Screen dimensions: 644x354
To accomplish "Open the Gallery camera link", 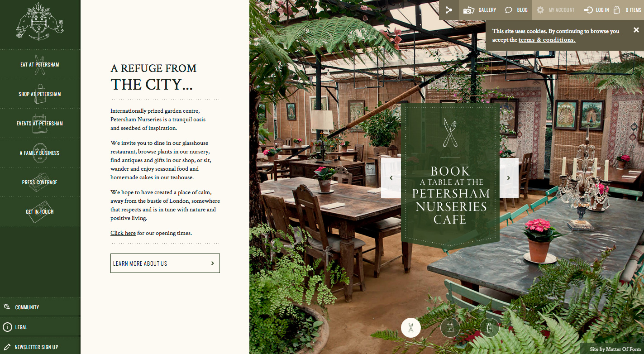I will [479, 10].
